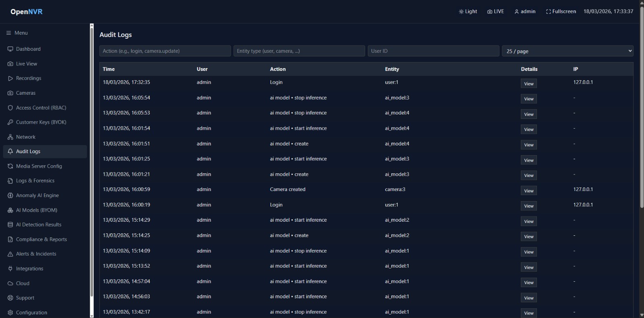Focus the User ID filter field

[433, 51]
